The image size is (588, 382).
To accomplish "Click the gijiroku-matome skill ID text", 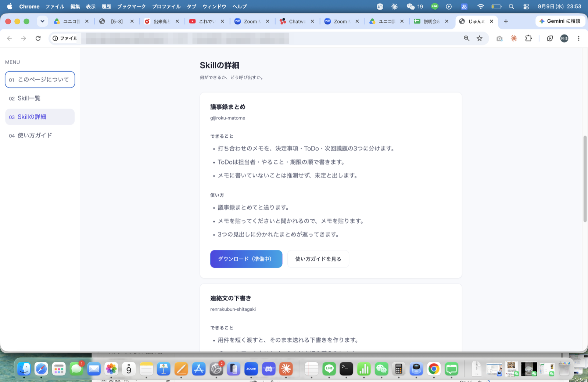I will (227, 118).
